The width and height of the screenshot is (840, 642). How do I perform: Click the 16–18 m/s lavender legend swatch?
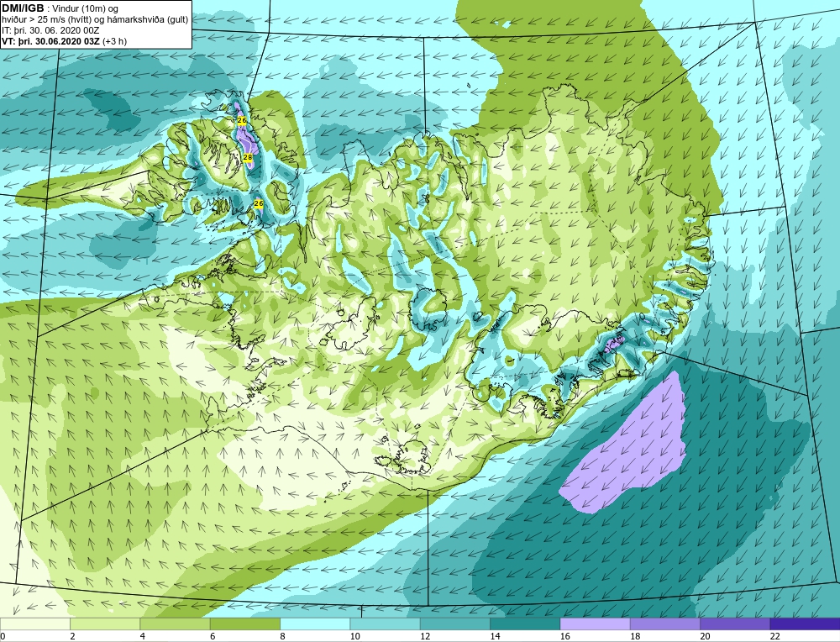coord(596,624)
